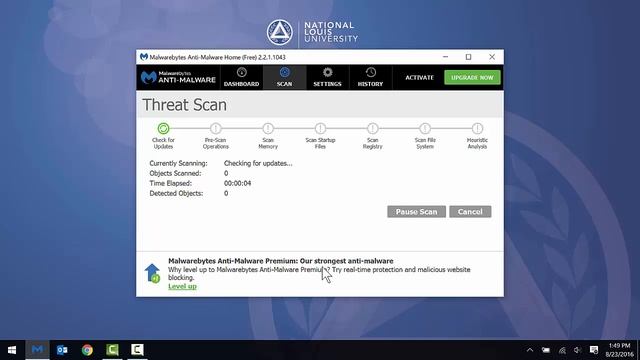Screen dimensions: 640x360
Task: Minimize the Malwarebytes window
Action: [446, 57]
